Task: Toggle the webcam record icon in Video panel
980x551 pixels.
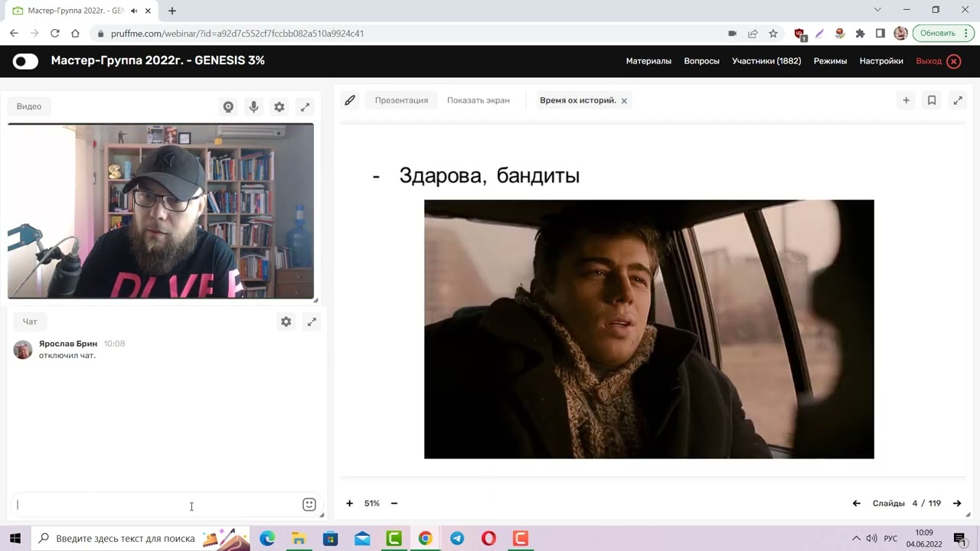Action: coord(228,107)
